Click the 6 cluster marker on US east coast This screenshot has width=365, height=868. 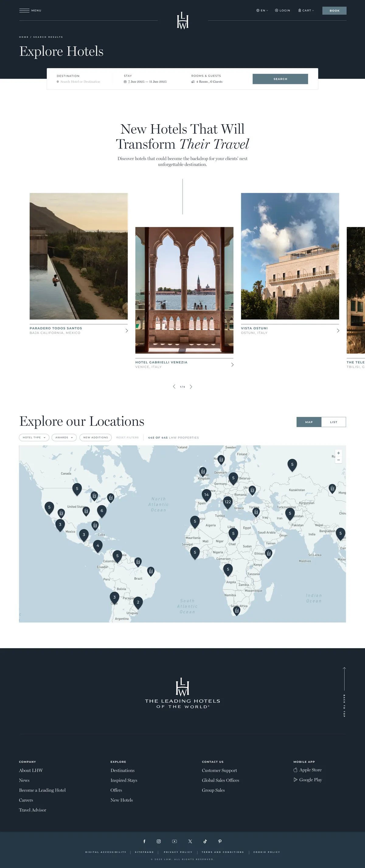tap(102, 511)
